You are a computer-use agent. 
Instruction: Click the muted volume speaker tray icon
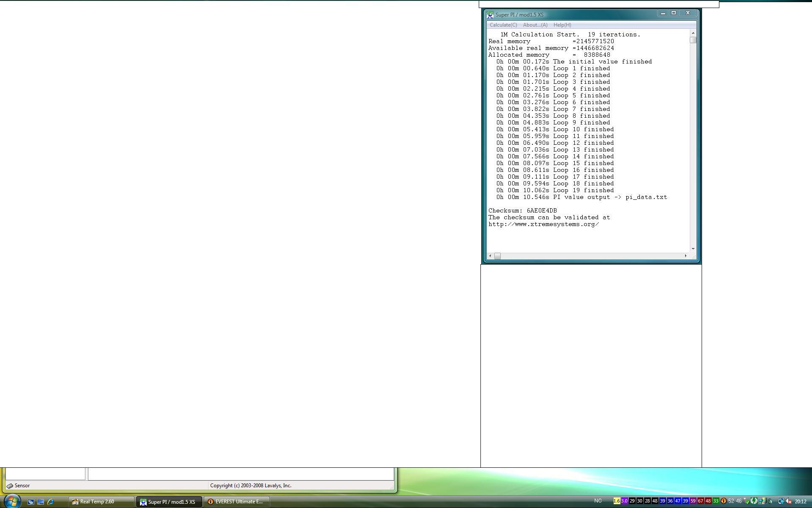789,501
